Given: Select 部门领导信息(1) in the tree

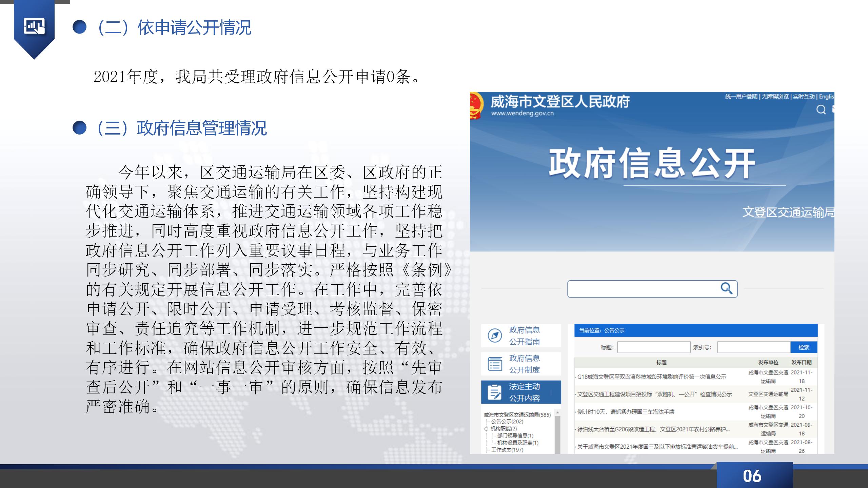Looking at the screenshot, I should pyautogui.click(x=515, y=436).
